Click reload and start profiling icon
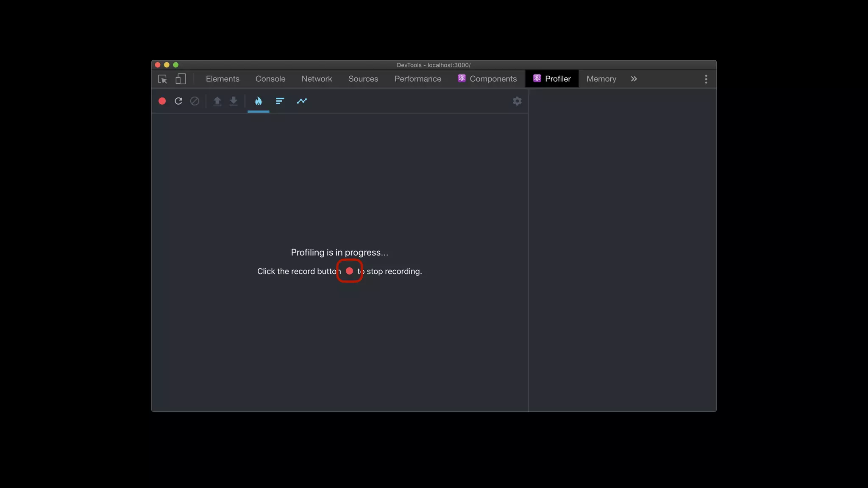This screenshot has width=868, height=488. pyautogui.click(x=178, y=101)
